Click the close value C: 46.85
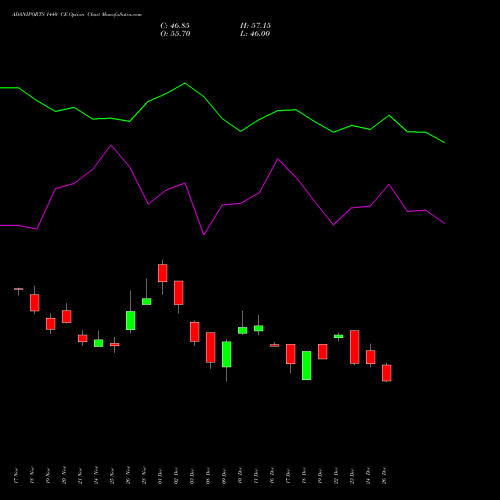Screen dimensions: 500x500 pos(175,26)
